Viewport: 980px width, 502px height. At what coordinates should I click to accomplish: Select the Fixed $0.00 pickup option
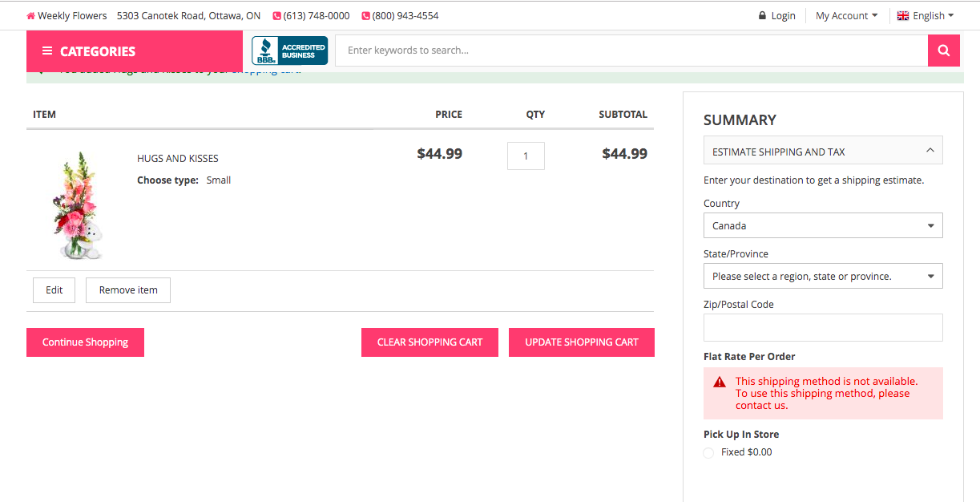[708, 452]
